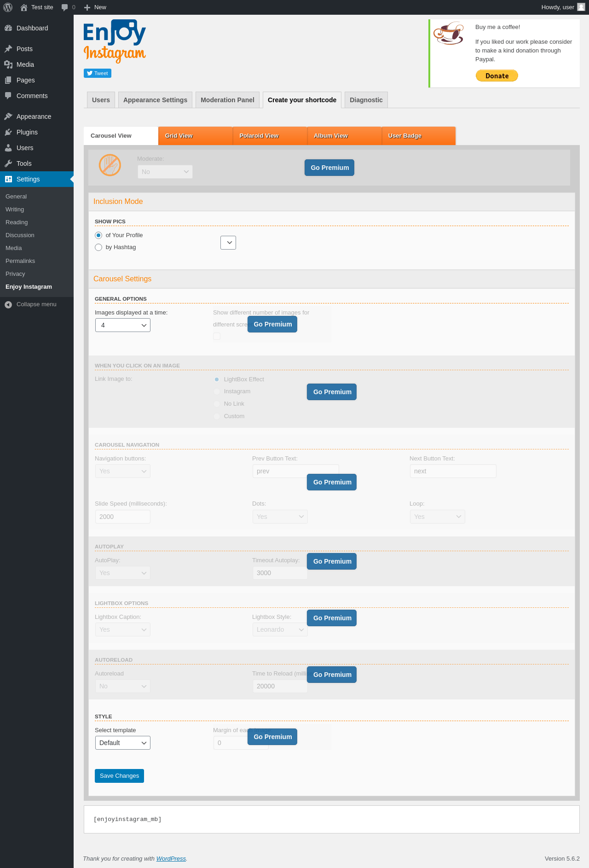Select the Custom link radio option
Image resolution: width=589 pixels, height=868 pixels.
(x=217, y=416)
